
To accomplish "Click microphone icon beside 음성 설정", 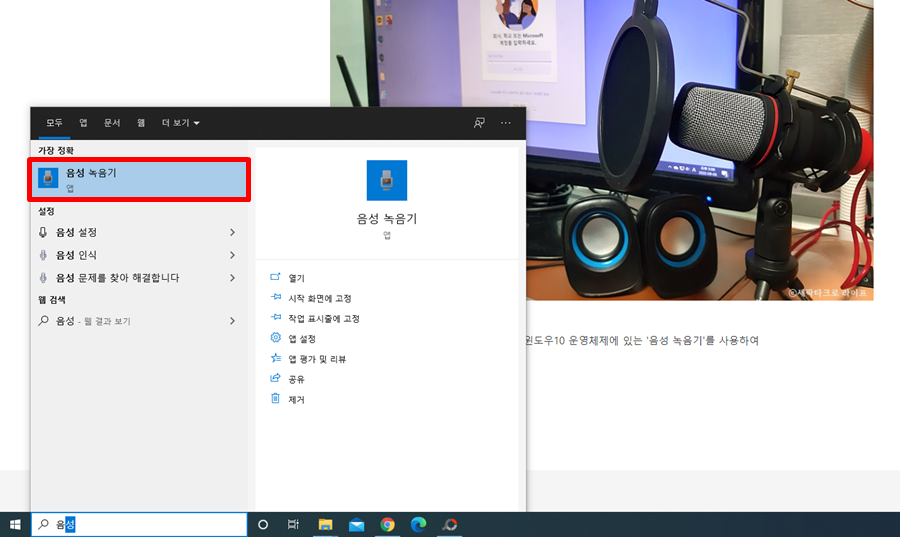I will point(43,232).
